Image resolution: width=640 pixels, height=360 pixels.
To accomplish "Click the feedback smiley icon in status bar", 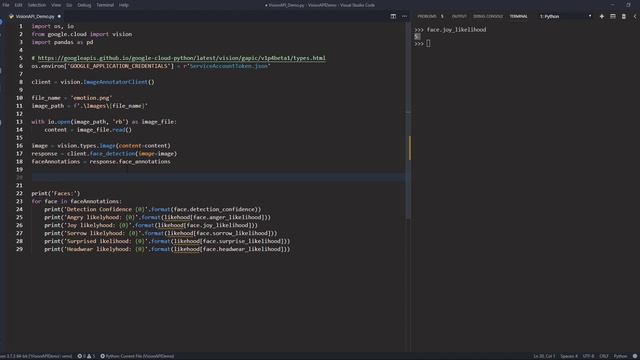I will pyautogui.click(x=635, y=356).
